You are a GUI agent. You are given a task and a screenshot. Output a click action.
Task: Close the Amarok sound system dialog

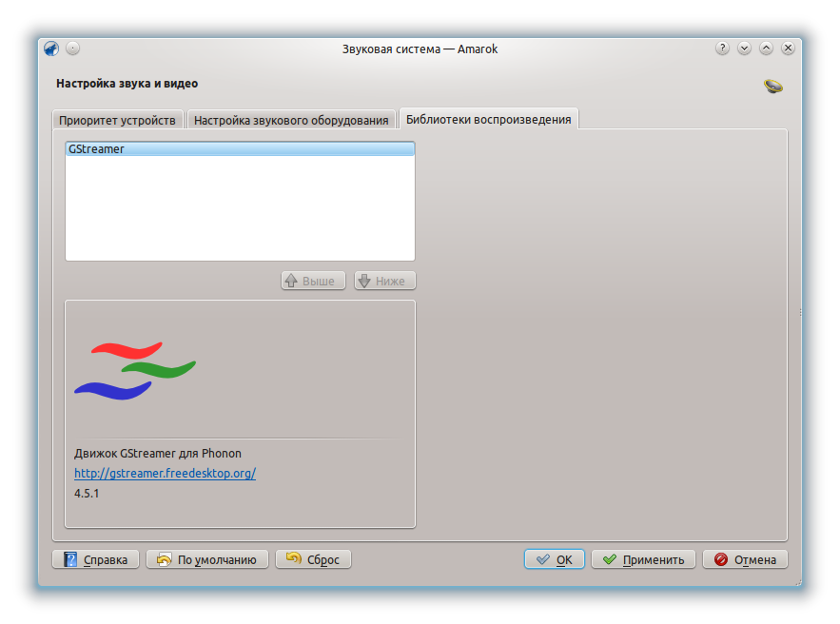pos(788,49)
